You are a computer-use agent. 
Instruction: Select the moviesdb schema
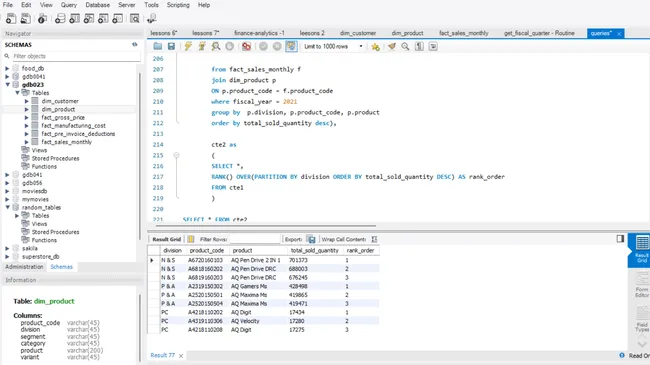tap(34, 191)
